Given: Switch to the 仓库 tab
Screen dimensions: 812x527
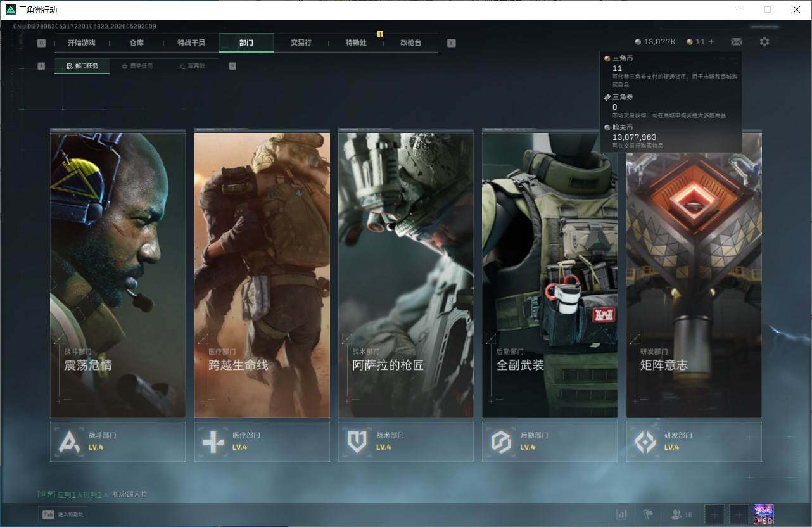Looking at the screenshot, I should [x=136, y=43].
